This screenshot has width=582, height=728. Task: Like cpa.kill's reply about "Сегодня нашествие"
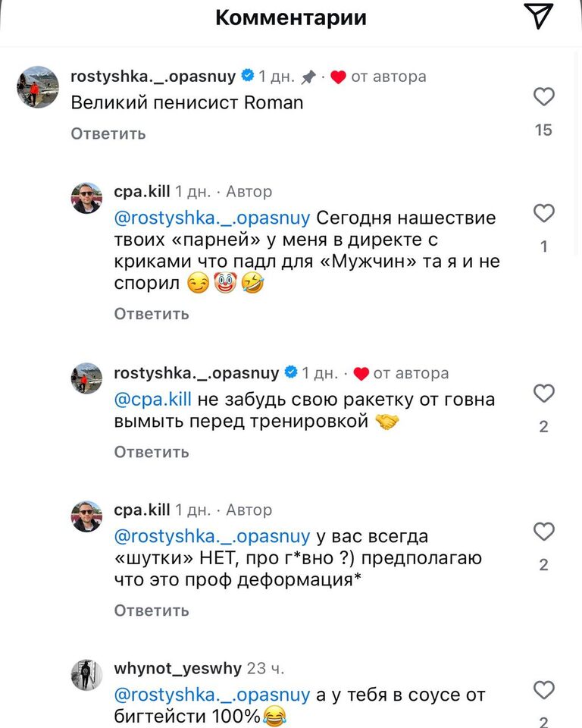point(544,214)
